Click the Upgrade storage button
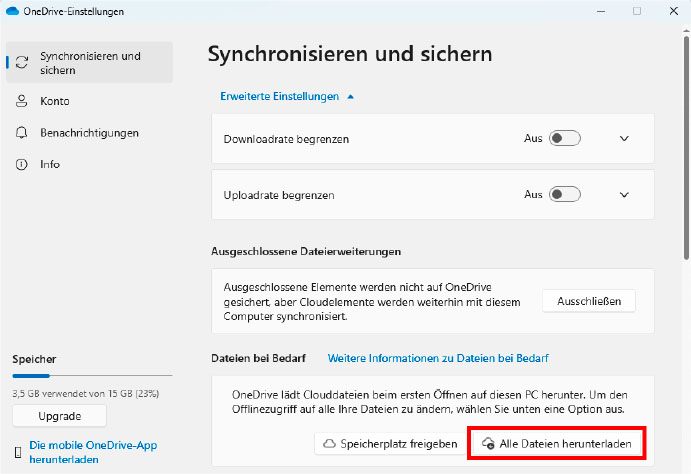This screenshot has width=691, height=474. click(59, 416)
